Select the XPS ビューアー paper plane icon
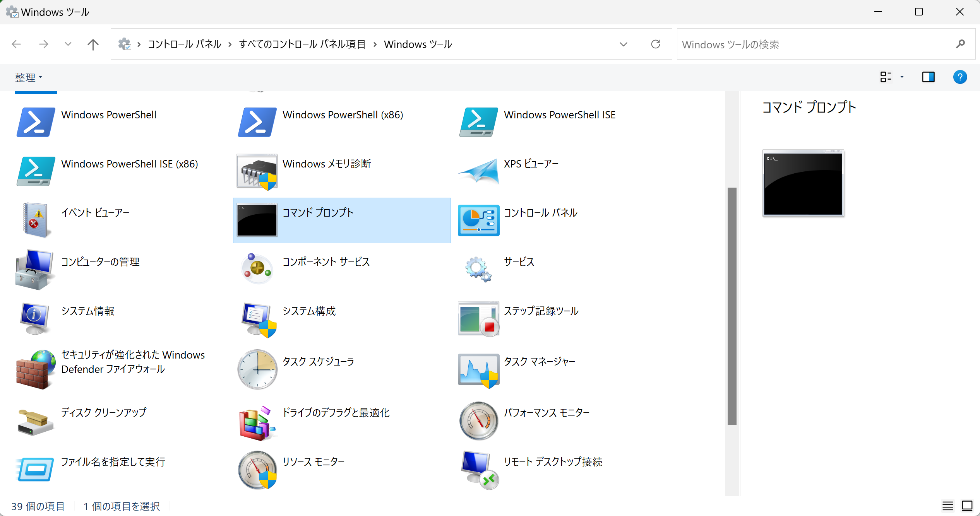The image size is (980, 516). click(x=478, y=171)
